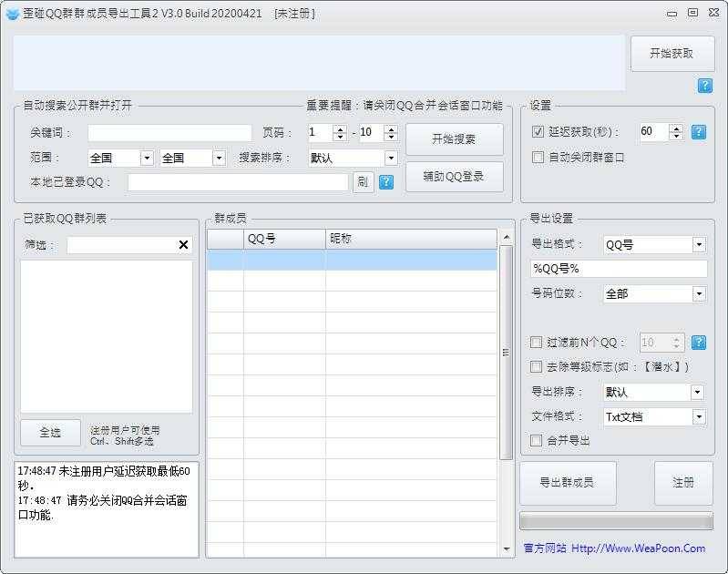The width and height of the screenshot is (728, 574).
Task: Click 全选 select-all button
Action: pyautogui.click(x=50, y=433)
